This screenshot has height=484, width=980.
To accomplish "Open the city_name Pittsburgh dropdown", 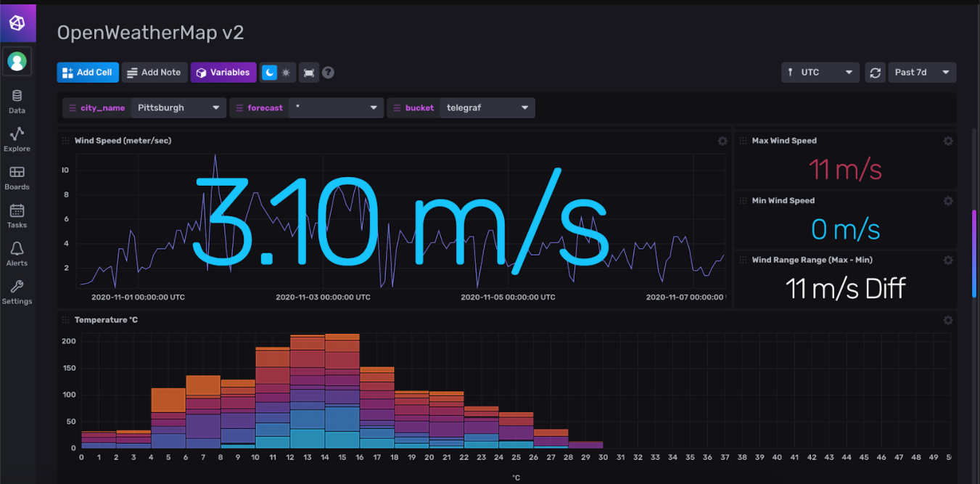I will click(178, 108).
